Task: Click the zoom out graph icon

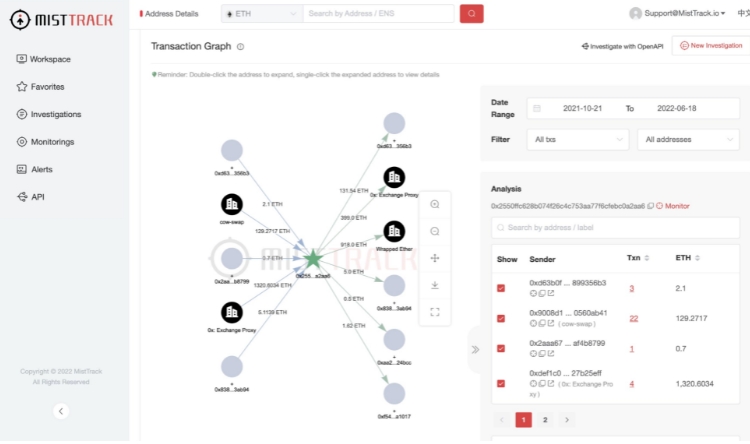Action: point(434,232)
